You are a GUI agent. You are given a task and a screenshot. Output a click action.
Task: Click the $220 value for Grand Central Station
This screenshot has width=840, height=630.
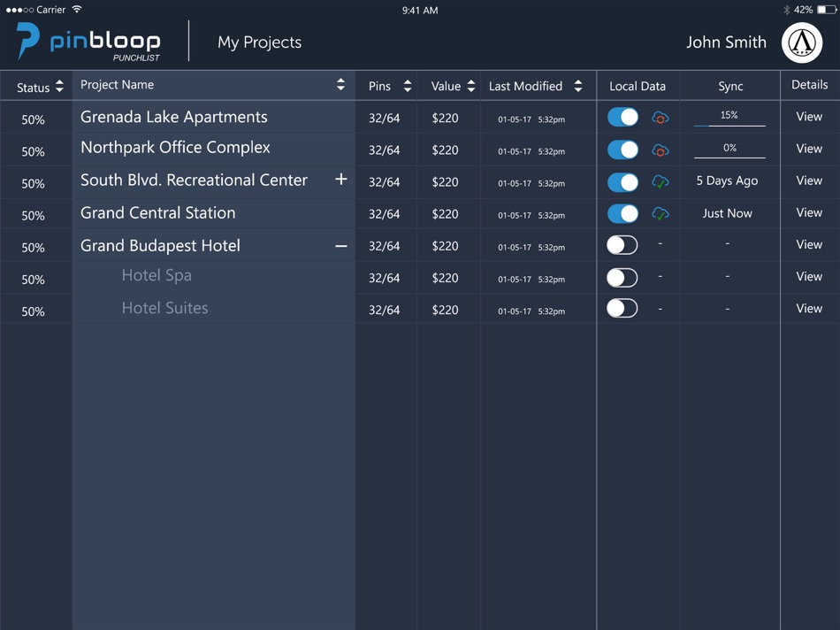coord(445,214)
